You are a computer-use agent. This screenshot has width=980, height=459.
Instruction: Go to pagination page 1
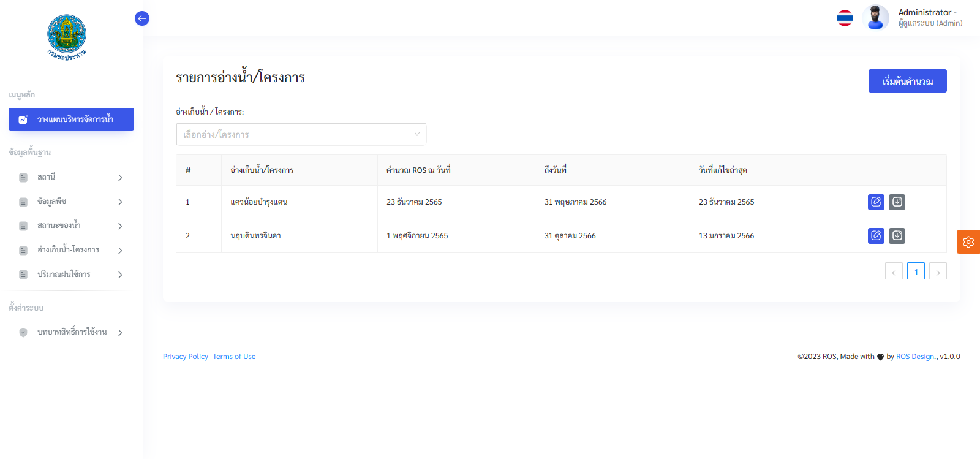(916, 271)
